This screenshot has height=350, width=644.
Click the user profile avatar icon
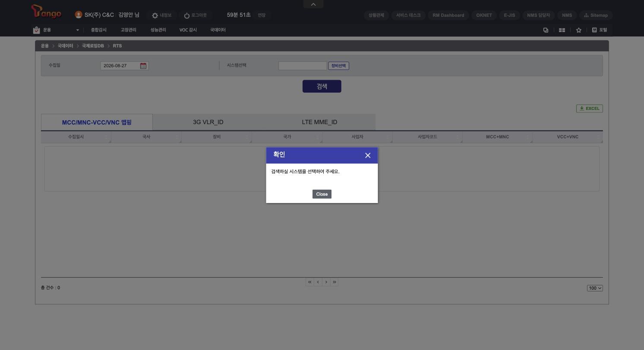(79, 15)
